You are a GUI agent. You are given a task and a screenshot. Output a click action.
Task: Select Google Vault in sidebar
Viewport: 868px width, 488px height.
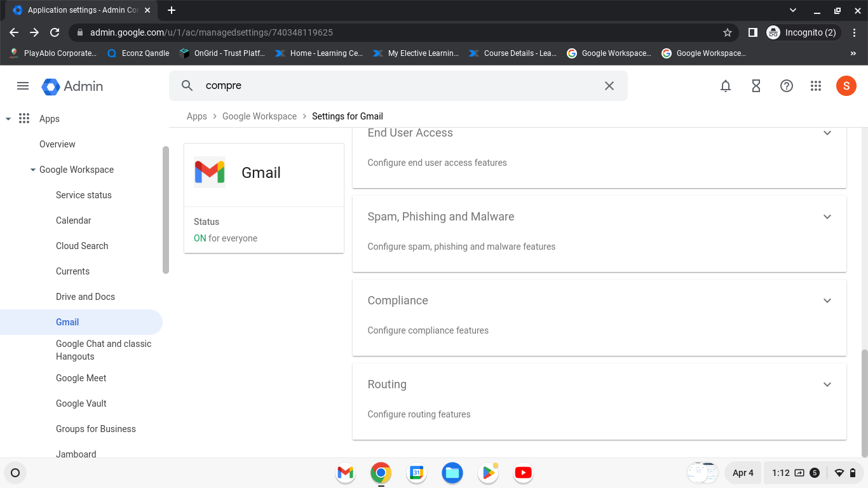pyautogui.click(x=81, y=403)
